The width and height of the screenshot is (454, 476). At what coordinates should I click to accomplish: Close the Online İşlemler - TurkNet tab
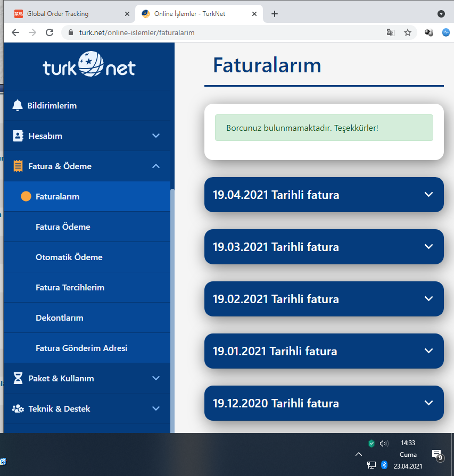point(254,14)
